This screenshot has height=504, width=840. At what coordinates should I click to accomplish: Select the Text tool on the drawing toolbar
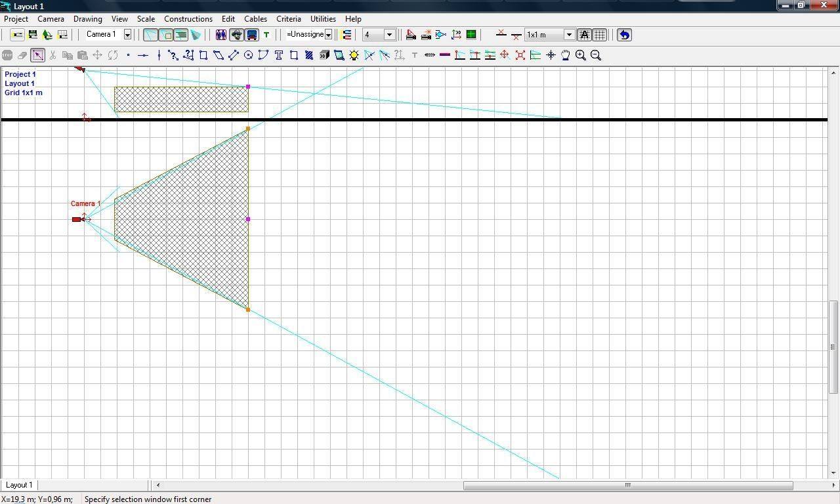click(x=278, y=55)
